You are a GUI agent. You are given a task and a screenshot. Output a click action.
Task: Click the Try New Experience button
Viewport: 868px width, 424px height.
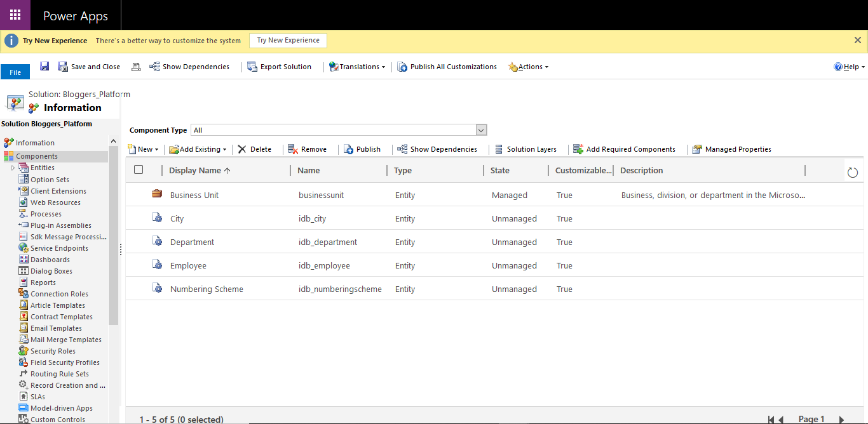point(288,40)
